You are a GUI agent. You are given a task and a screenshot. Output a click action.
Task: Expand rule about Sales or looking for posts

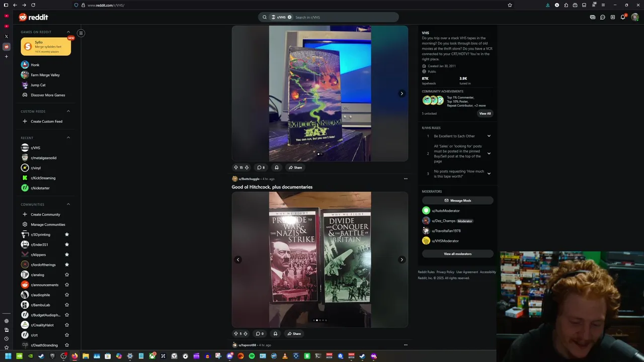[489, 154]
